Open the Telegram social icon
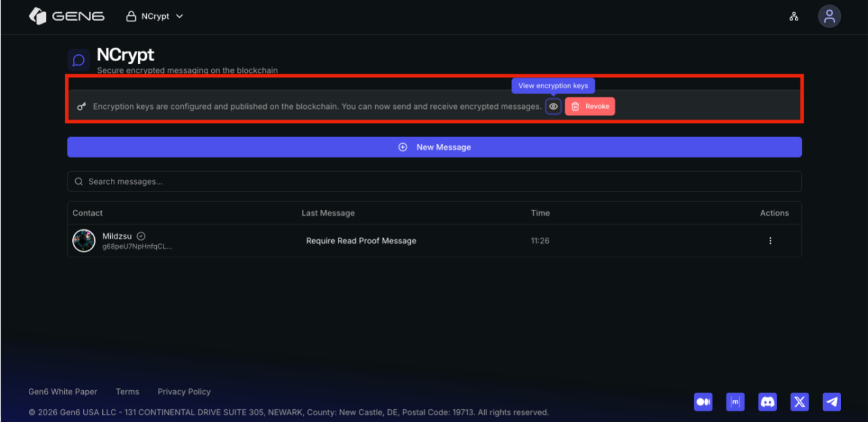The height and width of the screenshot is (422, 868). pos(831,402)
